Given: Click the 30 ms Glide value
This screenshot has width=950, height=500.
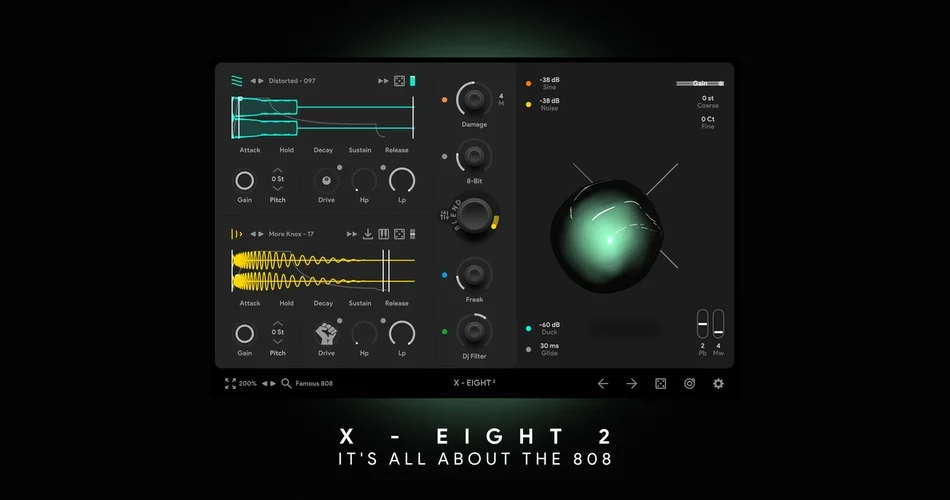Looking at the screenshot, I should click(550, 346).
